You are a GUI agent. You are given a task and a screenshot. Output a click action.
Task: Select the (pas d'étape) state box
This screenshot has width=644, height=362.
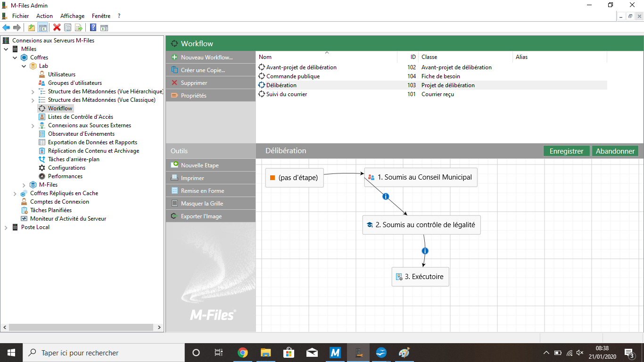pyautogui.click(x=295, y=178)
